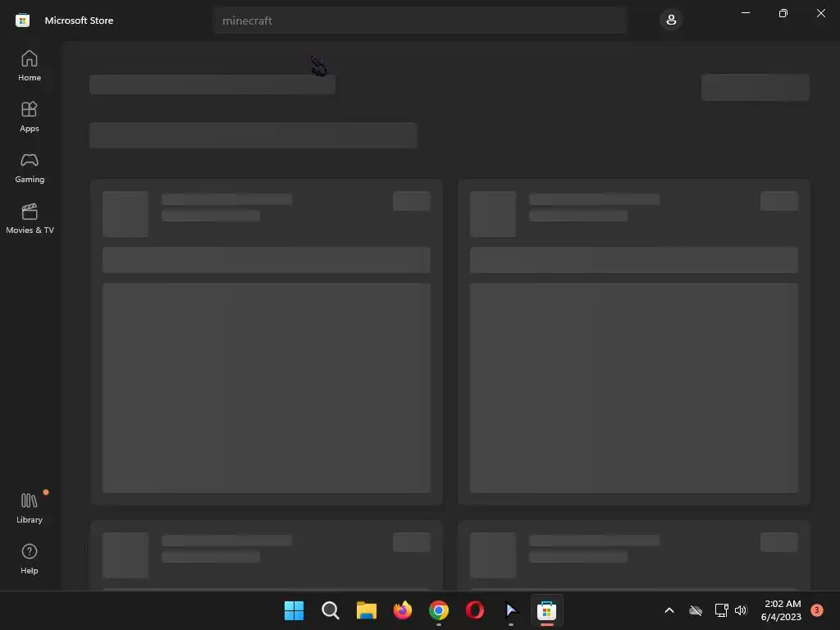
Task: Click the Microsoft Store logo icon
Action: [x=22, y=21]
